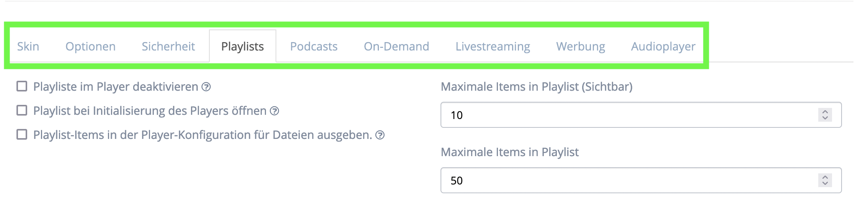This screenshot has width=868, height=212.
Task: Select the Playlists tab
Action: 243,46
